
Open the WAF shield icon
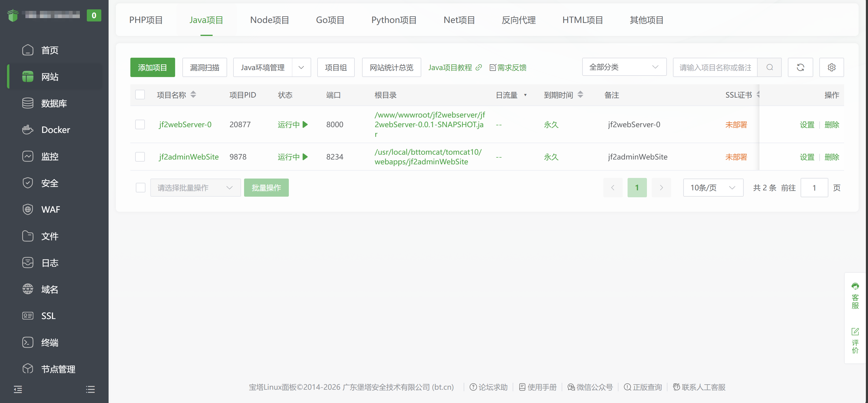click(28, 209)
